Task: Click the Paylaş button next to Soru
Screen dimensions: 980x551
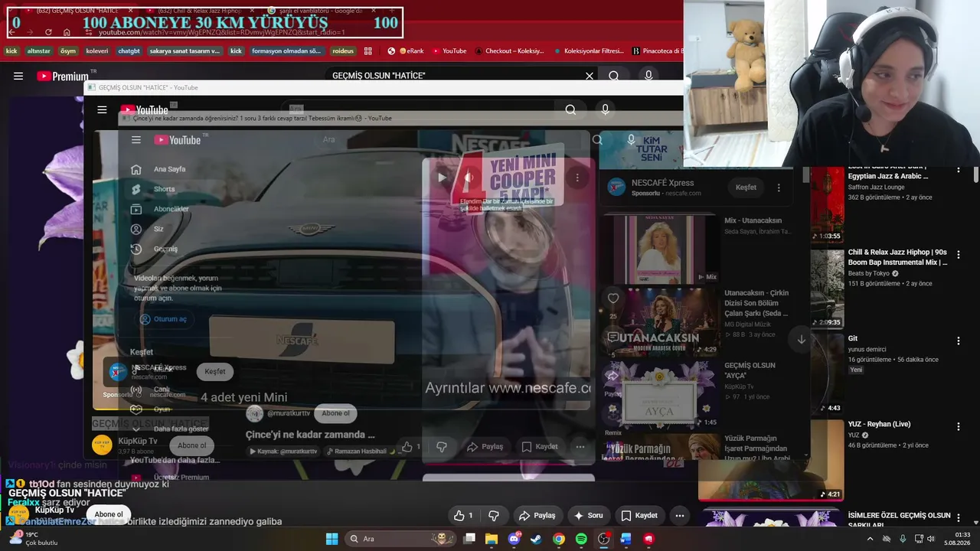Action: (x=536, y=516)
